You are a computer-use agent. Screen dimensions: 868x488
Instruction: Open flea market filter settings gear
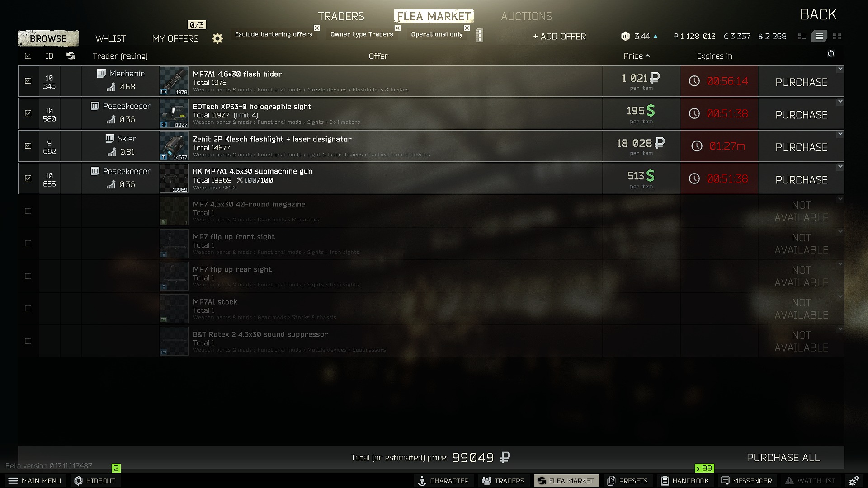coord(217,38)
